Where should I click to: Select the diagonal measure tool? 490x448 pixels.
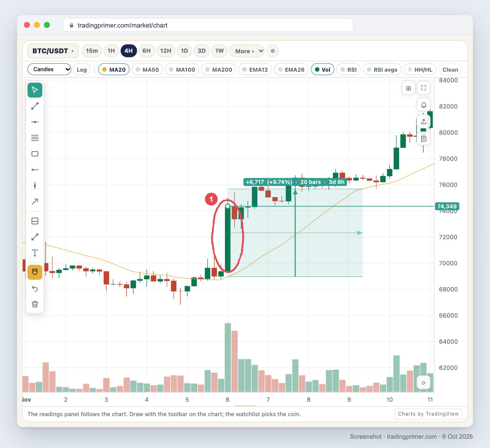tap(35, 237)
